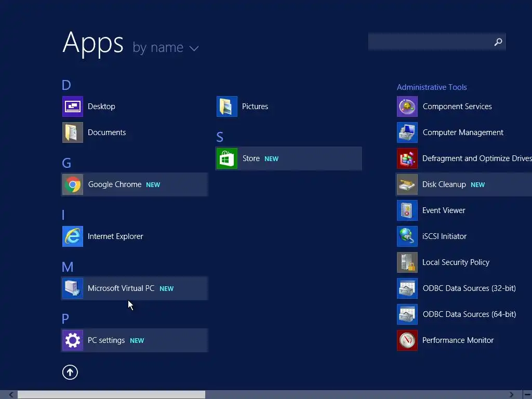
Task: Jump to letter D group header
Action: (66, 85)
